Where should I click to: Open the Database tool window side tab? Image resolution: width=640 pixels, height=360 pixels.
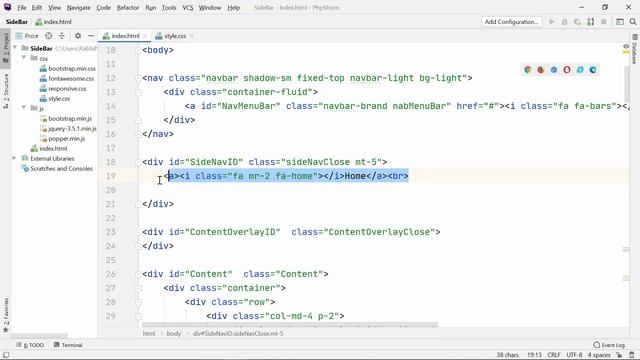634,49
